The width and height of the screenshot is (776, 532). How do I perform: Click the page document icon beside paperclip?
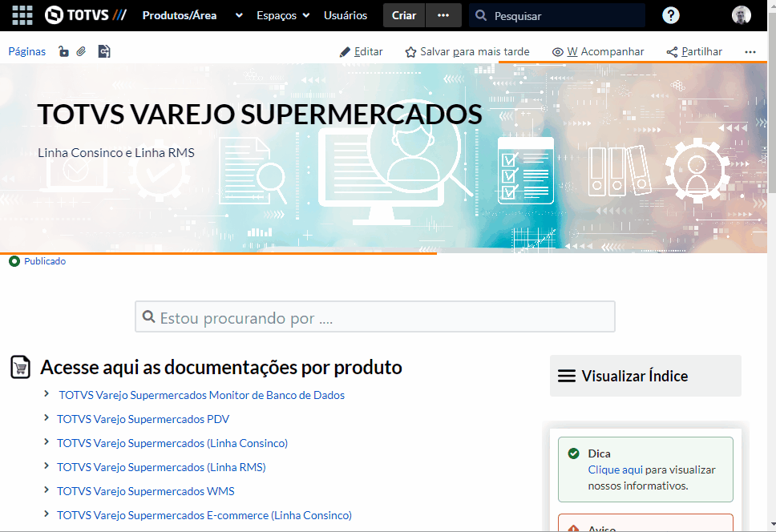coord(104,51)
